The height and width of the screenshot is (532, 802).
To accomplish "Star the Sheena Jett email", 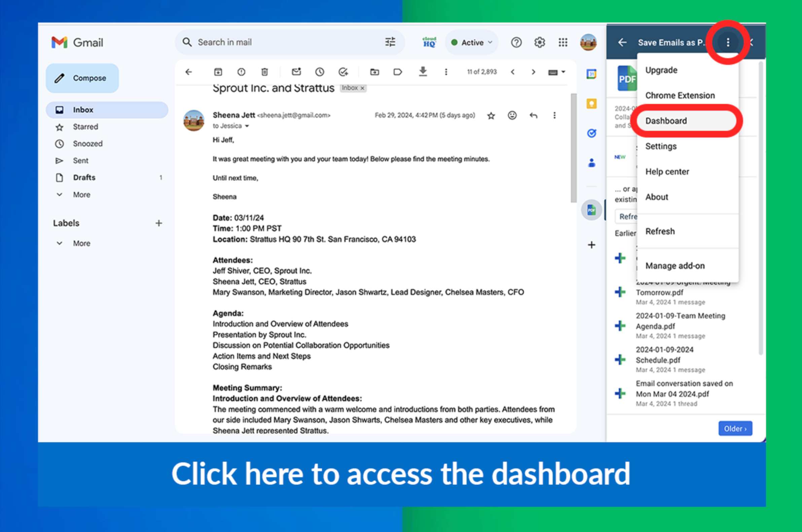I will point(491,116).
